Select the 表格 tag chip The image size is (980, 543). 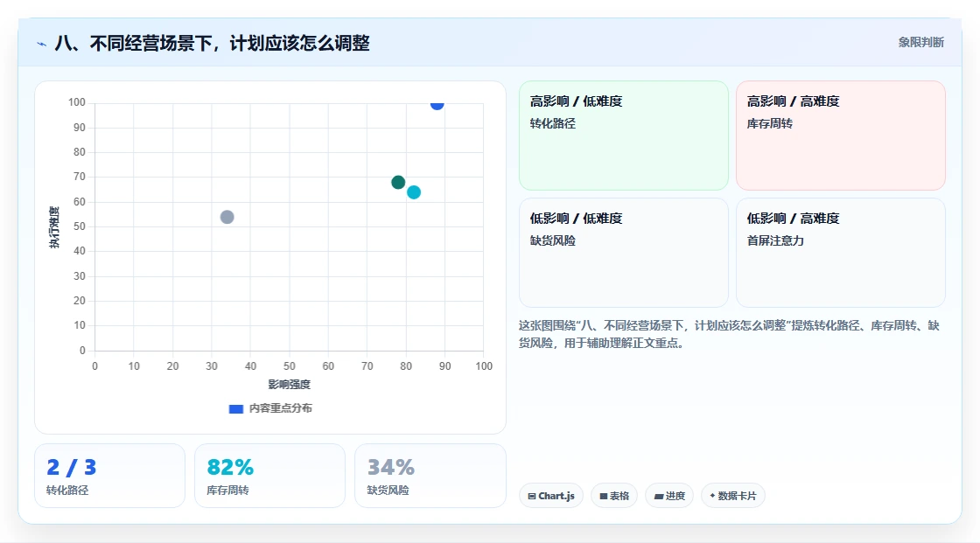click(x=613, y=496)
